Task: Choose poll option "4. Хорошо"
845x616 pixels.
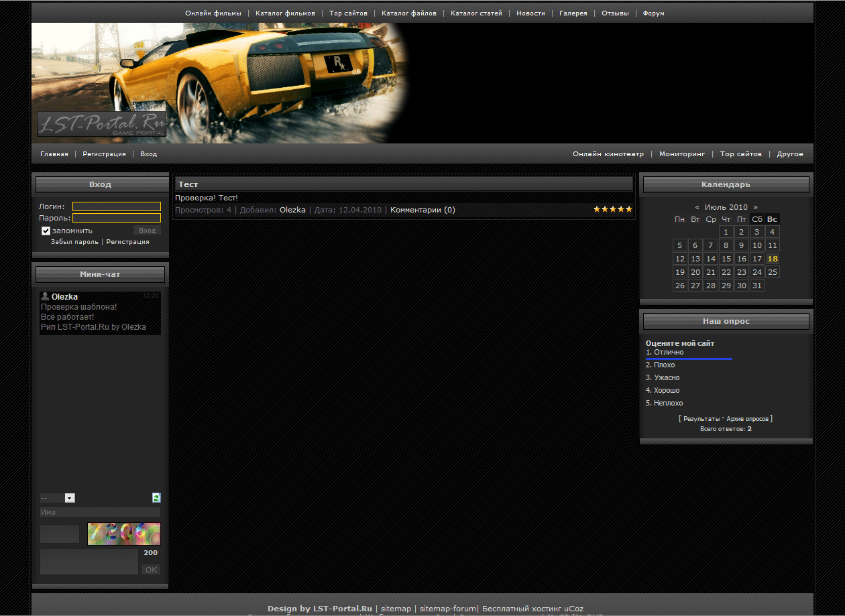Action: (x=663, y=390)
